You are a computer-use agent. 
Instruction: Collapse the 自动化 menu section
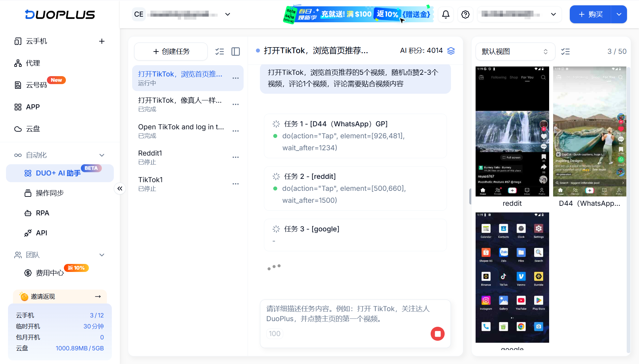click(x=102, y=155)
